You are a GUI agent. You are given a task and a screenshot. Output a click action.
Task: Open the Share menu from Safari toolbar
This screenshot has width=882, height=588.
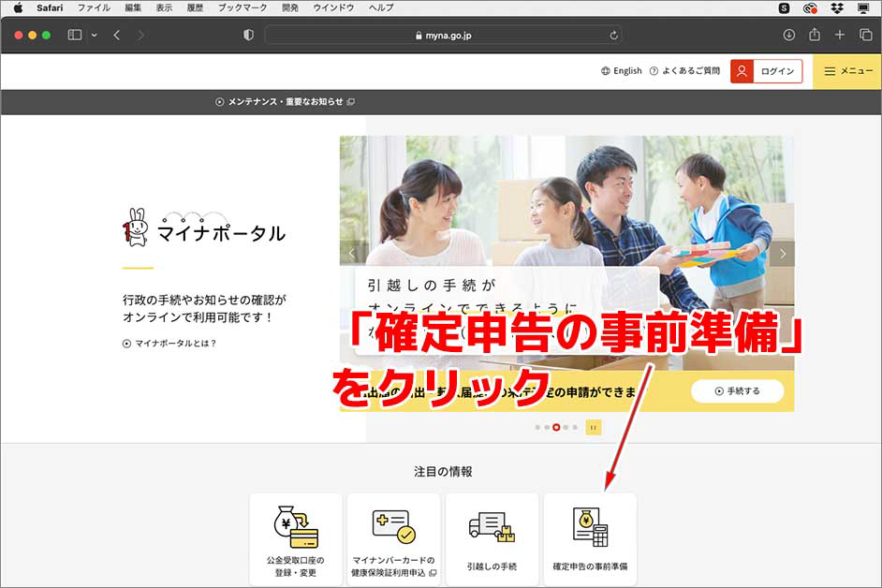tap(816, 35)
